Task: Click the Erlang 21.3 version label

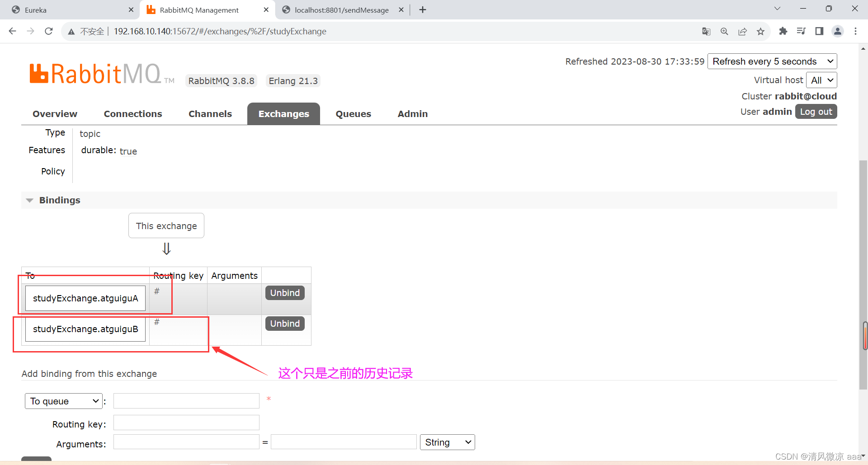Action: (293, 81)
